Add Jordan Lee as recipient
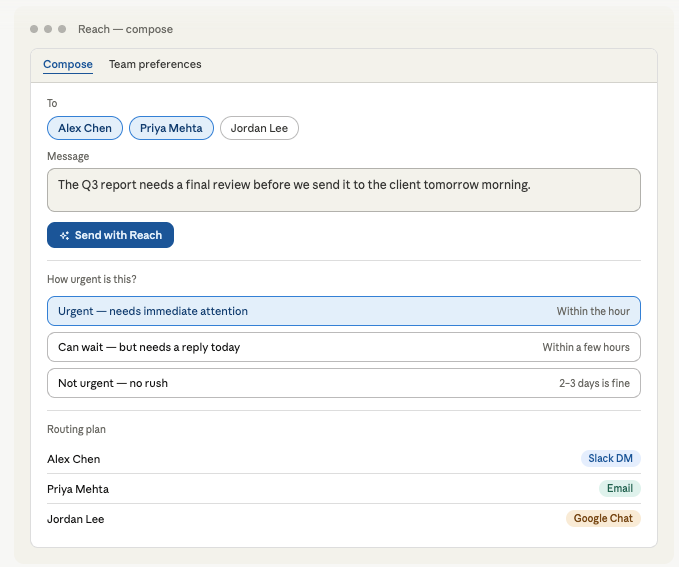Screen dimensions: 679x567 [259, 128]
